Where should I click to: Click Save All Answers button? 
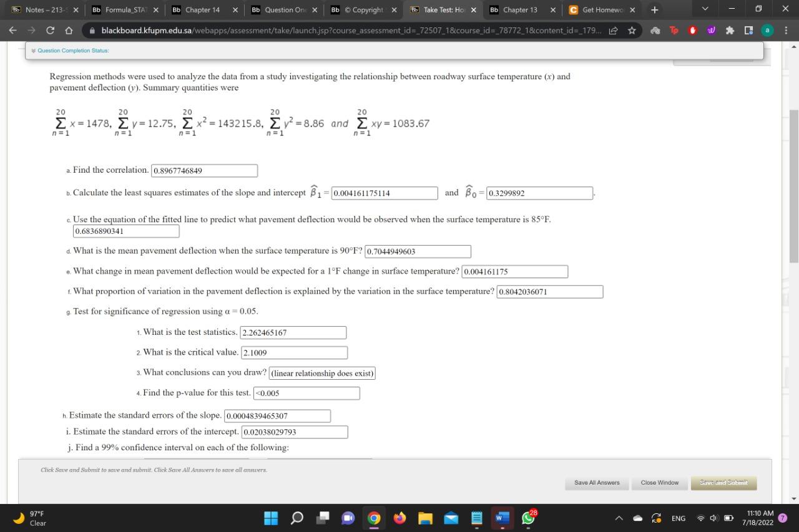coord(597,483)
